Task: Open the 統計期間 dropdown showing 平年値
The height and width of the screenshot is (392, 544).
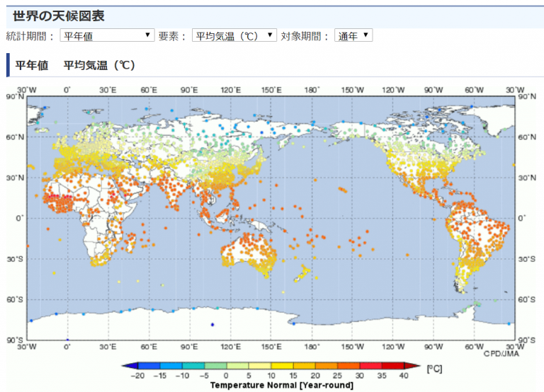Action: (107, 35)
